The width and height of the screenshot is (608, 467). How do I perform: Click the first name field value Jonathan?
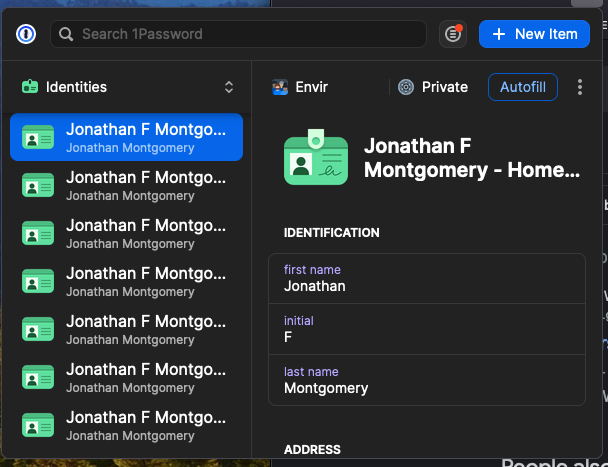coord(314,286)
